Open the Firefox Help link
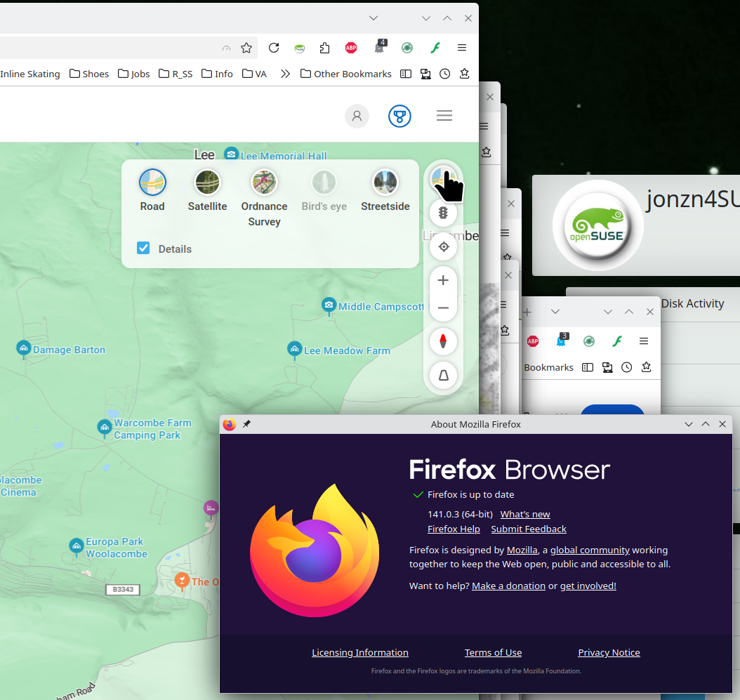Image resolution: width=740 pixels, height=700 pixels. (x=454, y=529)
